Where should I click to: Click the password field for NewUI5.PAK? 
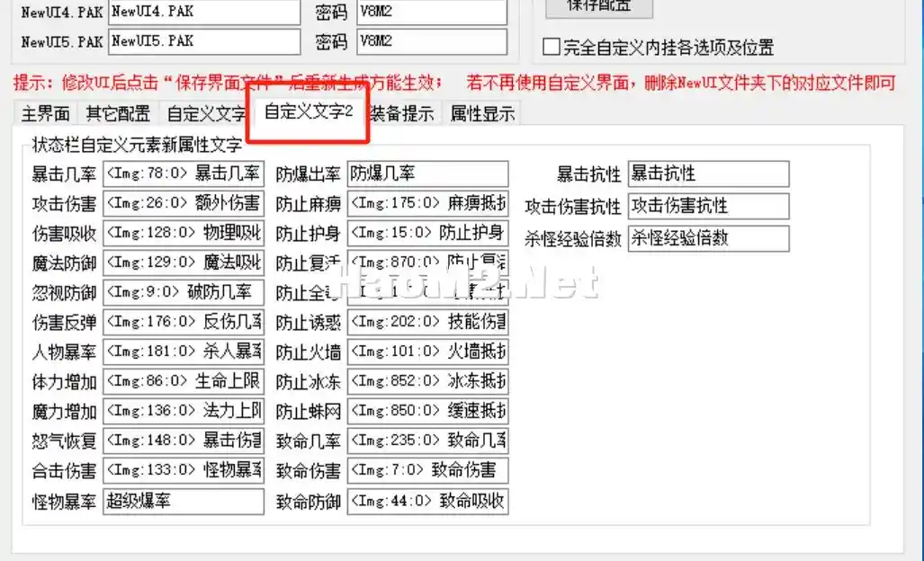[x=432, y=41]
